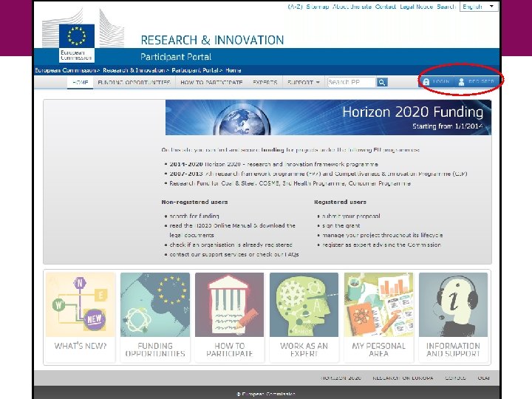Click 'submit your proposal' bullet
532x399 pixels.
click(351, 216)
